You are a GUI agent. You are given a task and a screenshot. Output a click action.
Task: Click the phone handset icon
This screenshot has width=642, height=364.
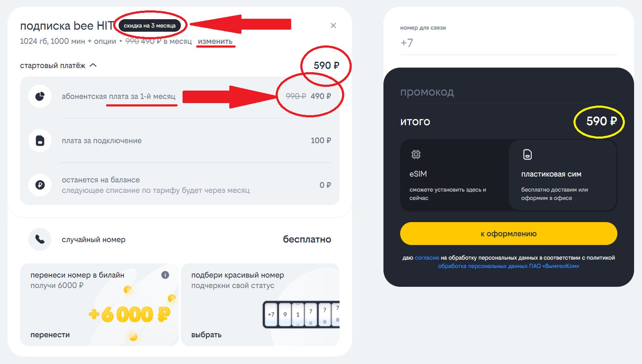[40, 239]
